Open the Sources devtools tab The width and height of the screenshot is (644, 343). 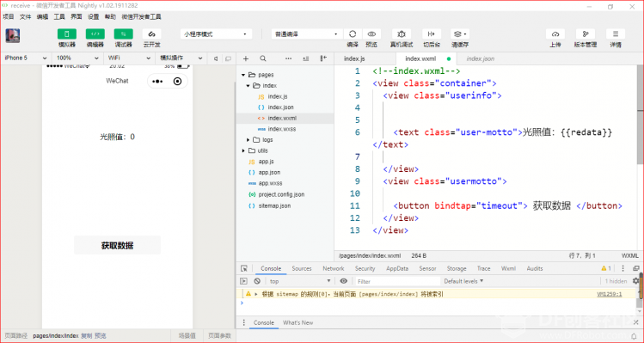pyautogui.click(x=302, y=268)
